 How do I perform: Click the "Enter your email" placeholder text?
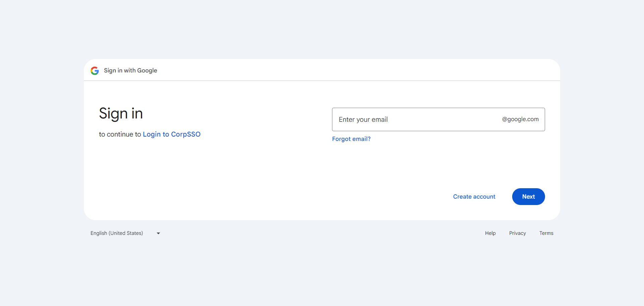pyautogui.click(x=363, y=119)
